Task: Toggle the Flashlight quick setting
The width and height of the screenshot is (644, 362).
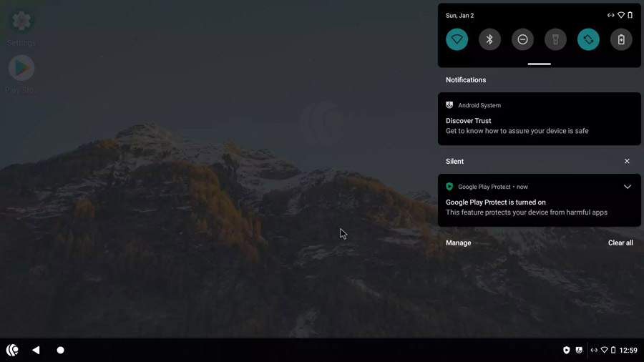Action: click(x=555, y=39)
